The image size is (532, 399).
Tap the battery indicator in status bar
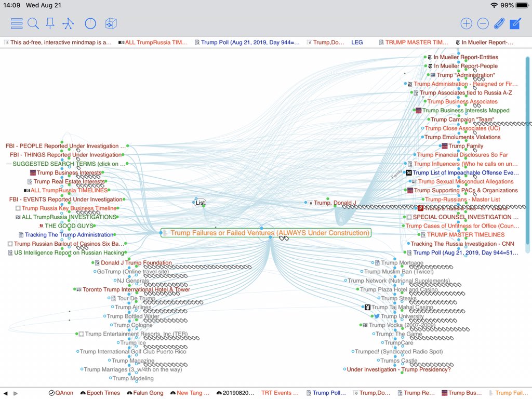[x=522, y=5]
